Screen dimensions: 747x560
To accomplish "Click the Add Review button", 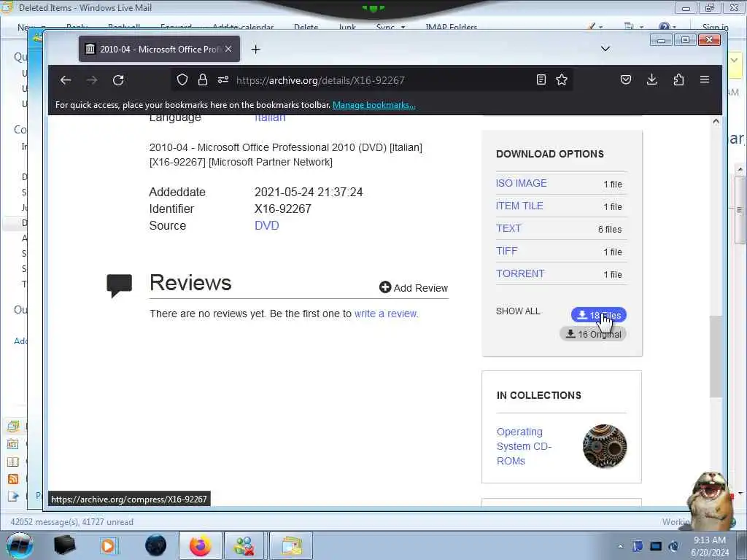I will click(414, 287).
